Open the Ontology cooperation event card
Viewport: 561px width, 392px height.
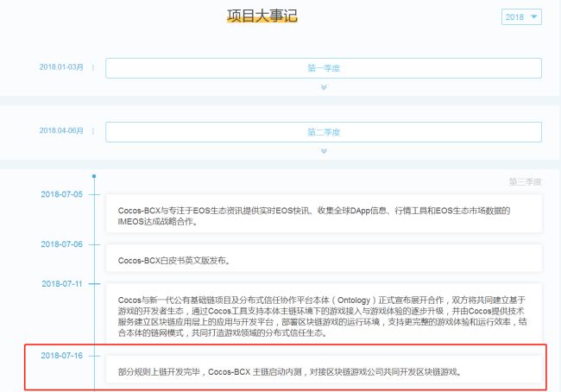[x=324, y=314]
